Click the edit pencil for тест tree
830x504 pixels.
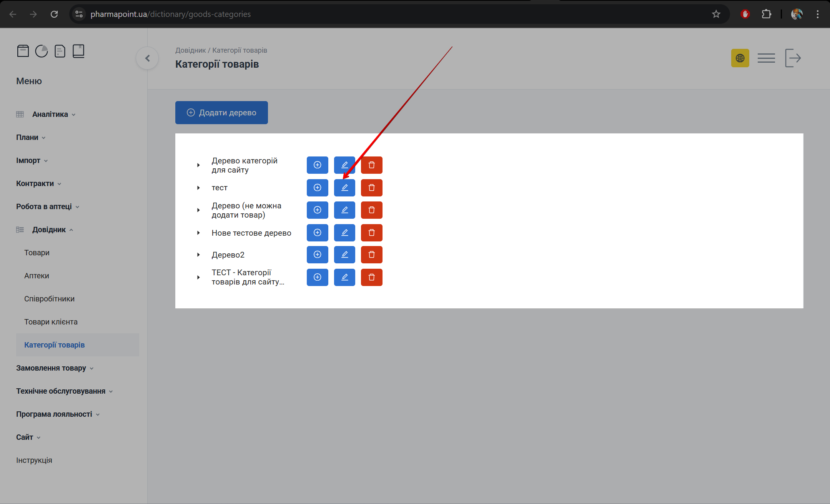point(344,188)
